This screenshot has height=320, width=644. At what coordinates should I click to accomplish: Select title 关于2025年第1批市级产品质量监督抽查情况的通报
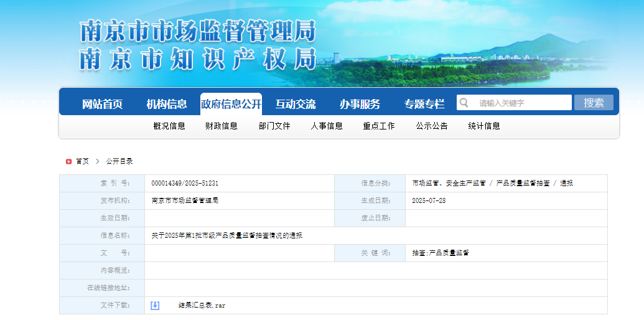pyautogui.click(x=226, y=236)
